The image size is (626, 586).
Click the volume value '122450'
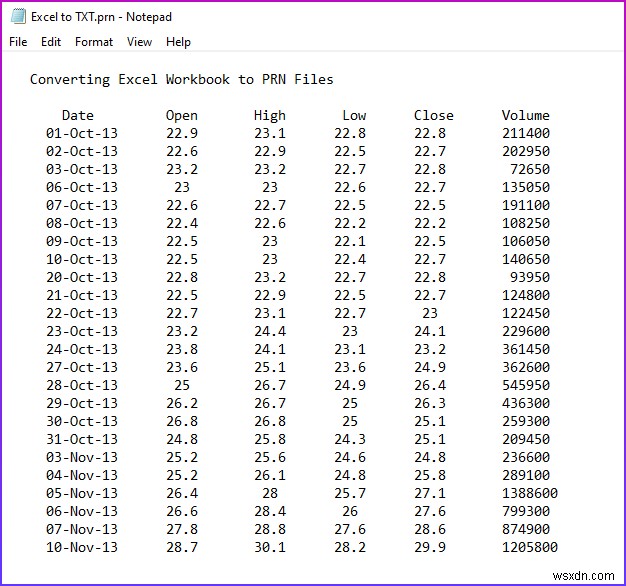526,313
